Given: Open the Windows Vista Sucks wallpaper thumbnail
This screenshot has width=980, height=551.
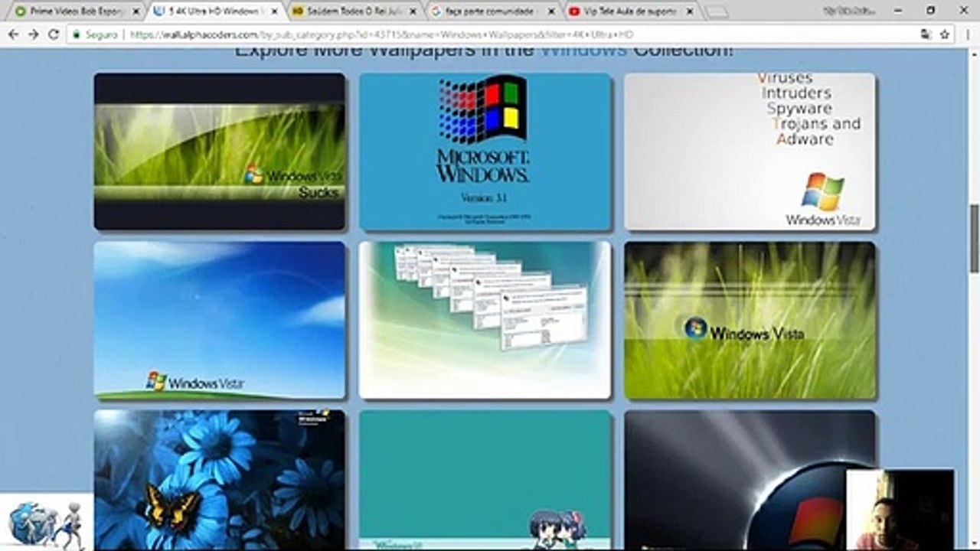Looking at the screenshot, I should pos(220,152).
